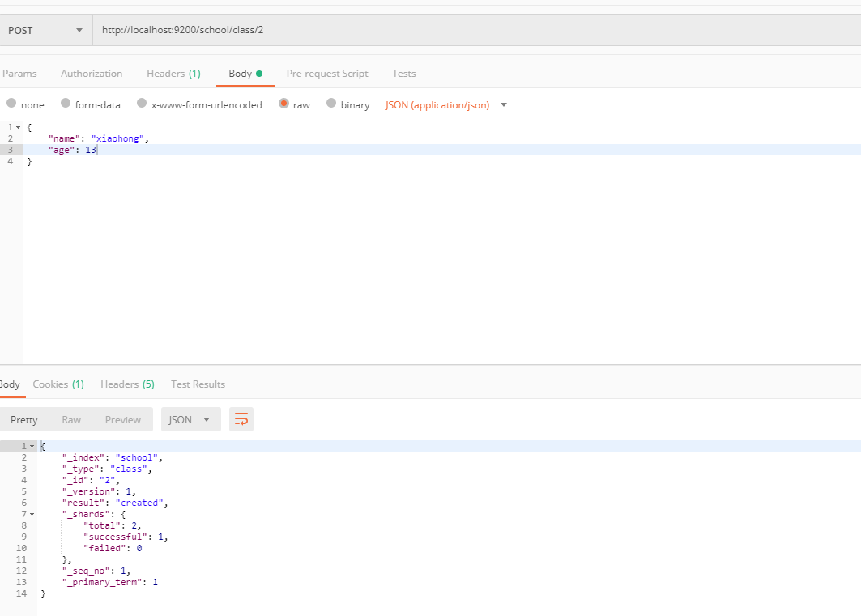Select the raw body radio button
This screenshot has height=616, width=861.
tap(283, 103)
